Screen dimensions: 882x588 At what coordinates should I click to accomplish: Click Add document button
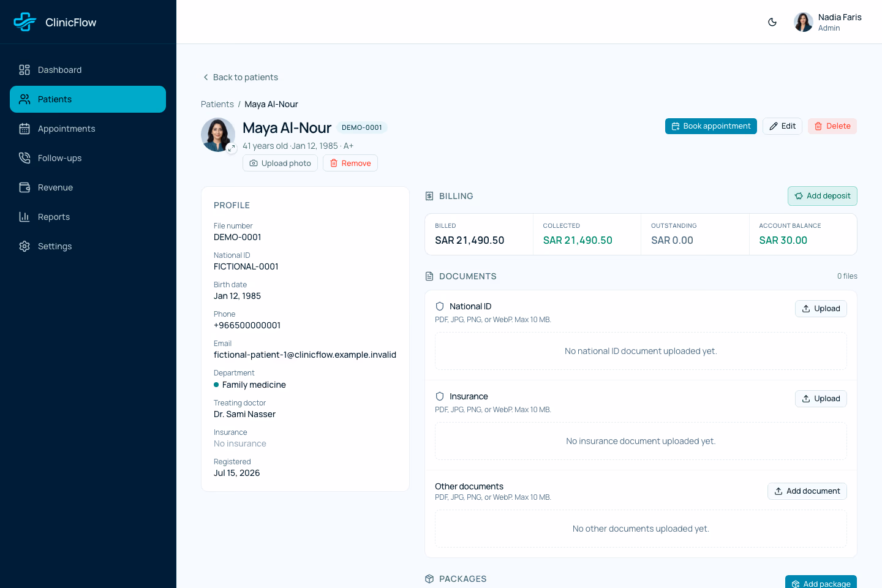pos(807,491)
